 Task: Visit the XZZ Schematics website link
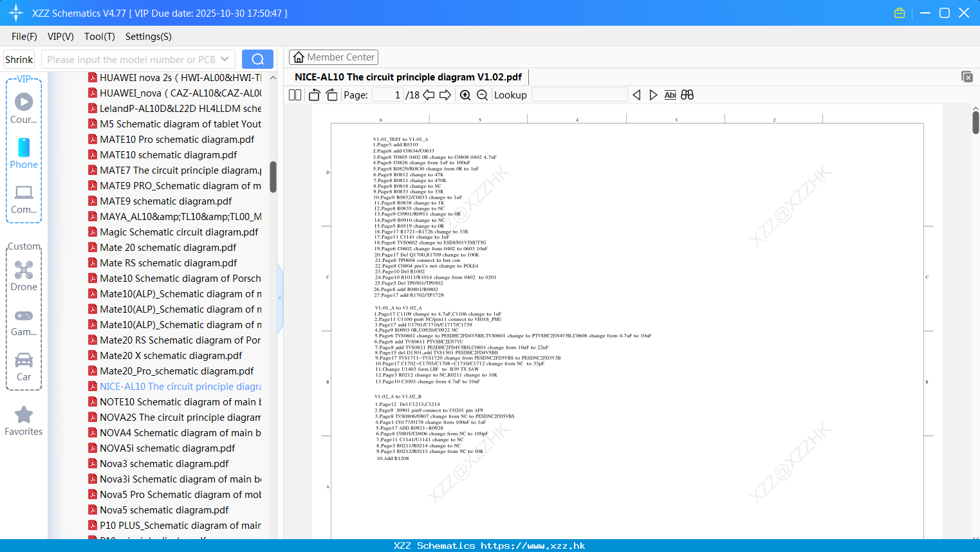pyautogui.click(x=490, y=546)
